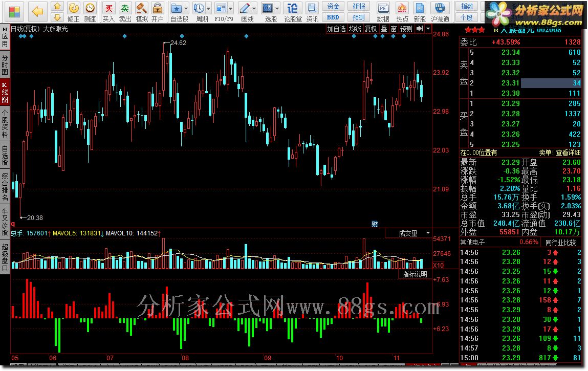Screen dimensions: 588x371
Task: Click the buy level 2 price 23.28
Action: pyautogui.click(x=511, y=114)
